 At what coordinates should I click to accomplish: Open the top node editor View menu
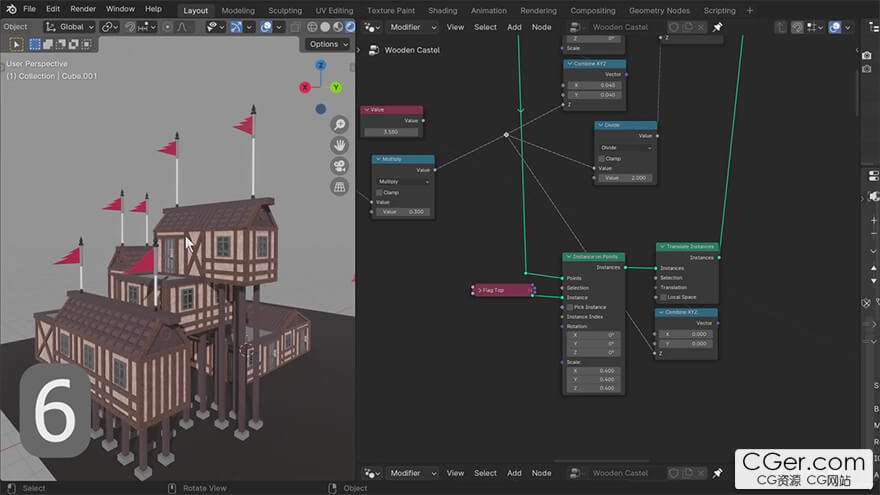coord(455,27)
